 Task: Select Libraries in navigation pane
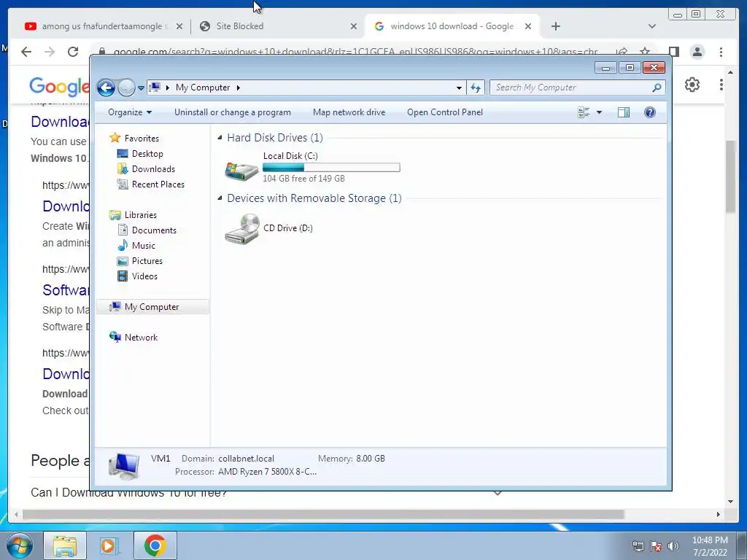point(133,215)
